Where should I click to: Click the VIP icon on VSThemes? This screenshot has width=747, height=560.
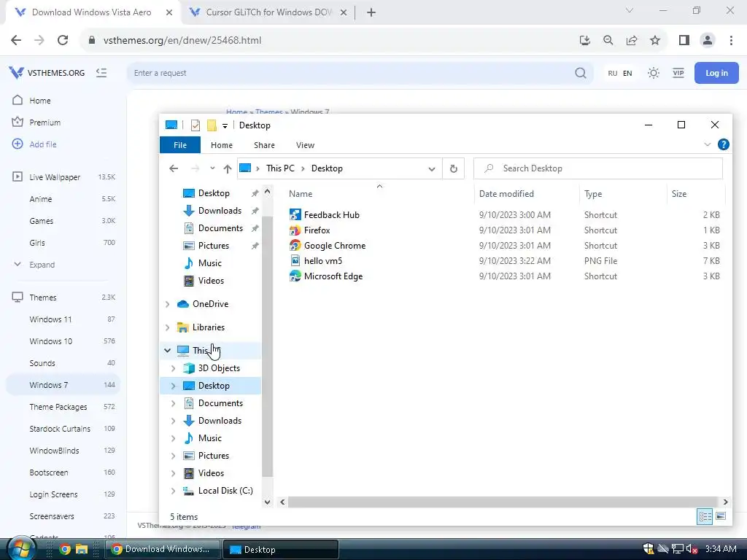click(x=678, y=73)
